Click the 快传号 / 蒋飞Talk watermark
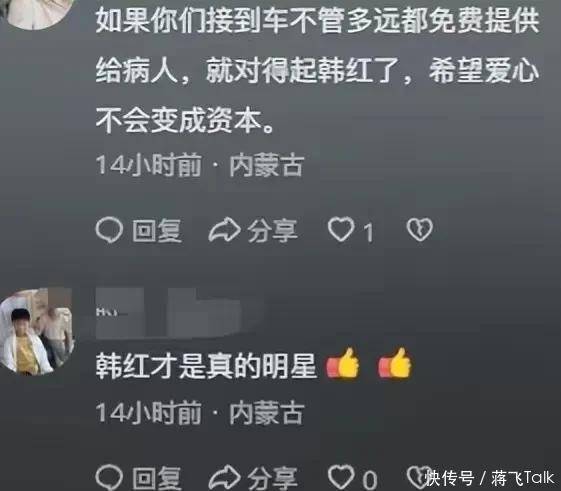 pyautogui.click(x=489, y=478)
